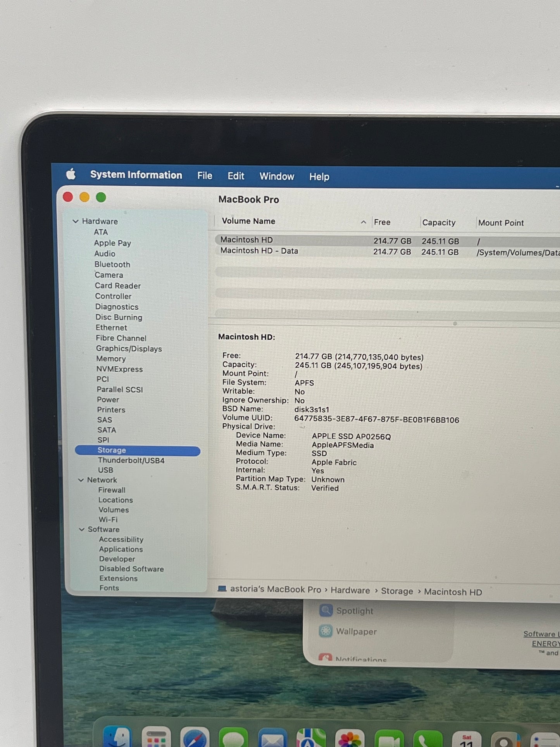
Task: Show Bluetooth hardware information
Action: pos(112,264)
